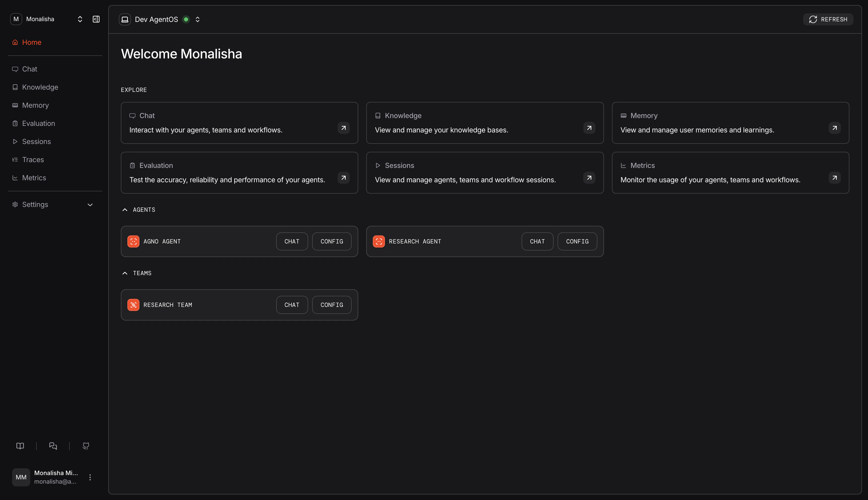The height and width of the screenshot is (500, 868).
Task: Open user options three-dot menu
Action: coord(90,477)
